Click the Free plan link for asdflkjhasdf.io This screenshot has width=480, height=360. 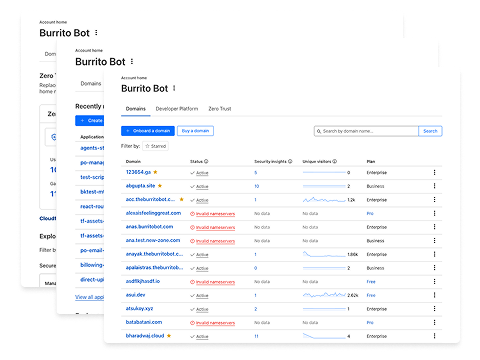(x=371, y=282)
